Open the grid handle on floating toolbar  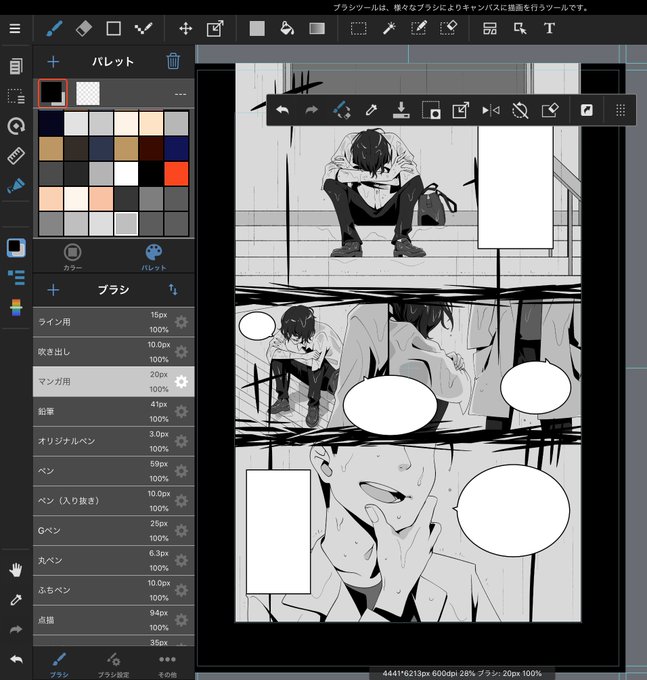click(621, 110)
